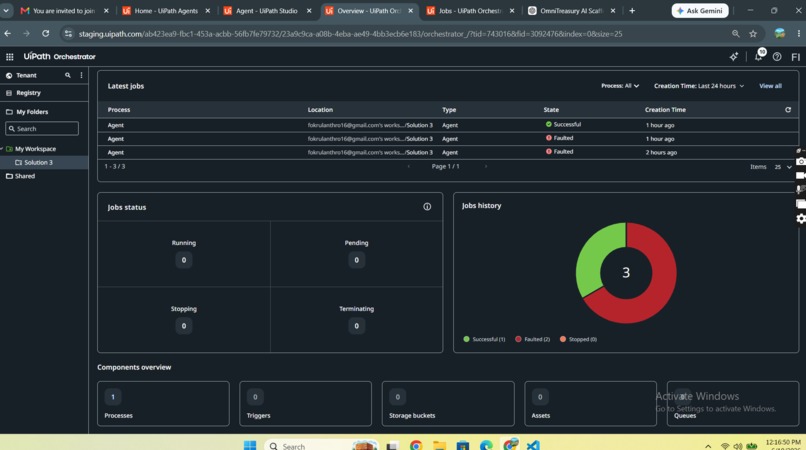806x450 pixels.
Task: Reload the browser page
Action: click(x=46, y=33)
